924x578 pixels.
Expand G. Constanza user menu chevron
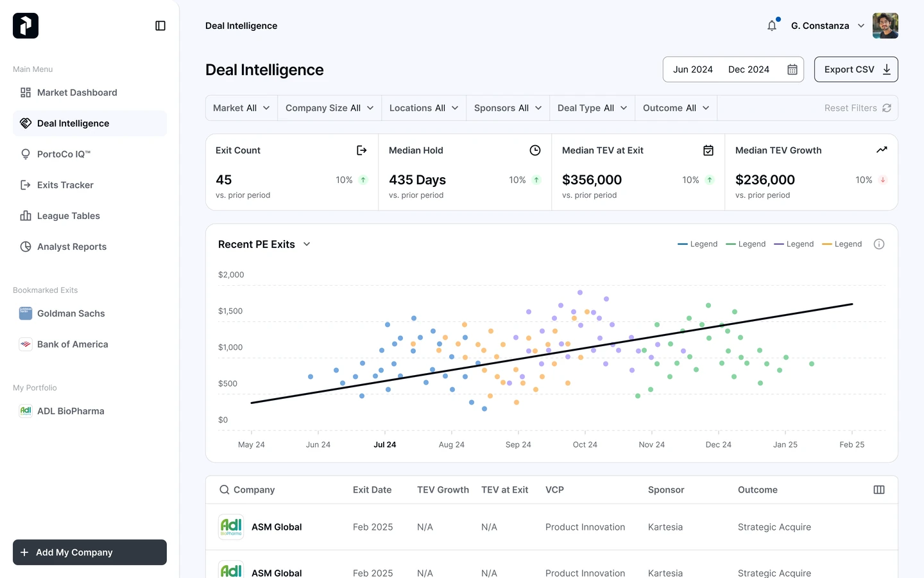coord(861,26)
